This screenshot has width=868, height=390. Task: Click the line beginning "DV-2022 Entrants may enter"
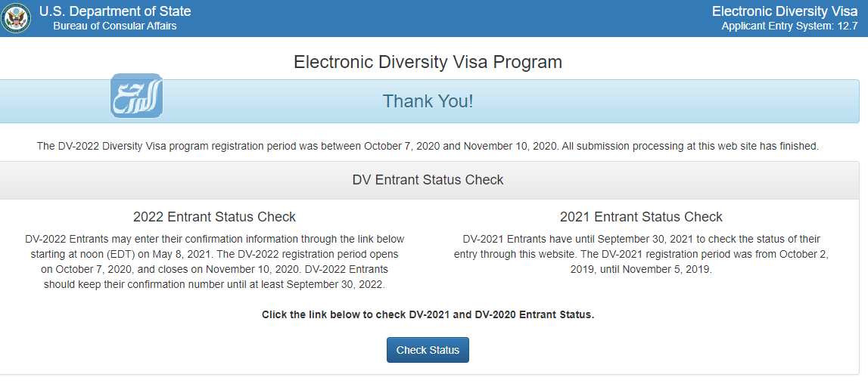[x=214, y=239]
